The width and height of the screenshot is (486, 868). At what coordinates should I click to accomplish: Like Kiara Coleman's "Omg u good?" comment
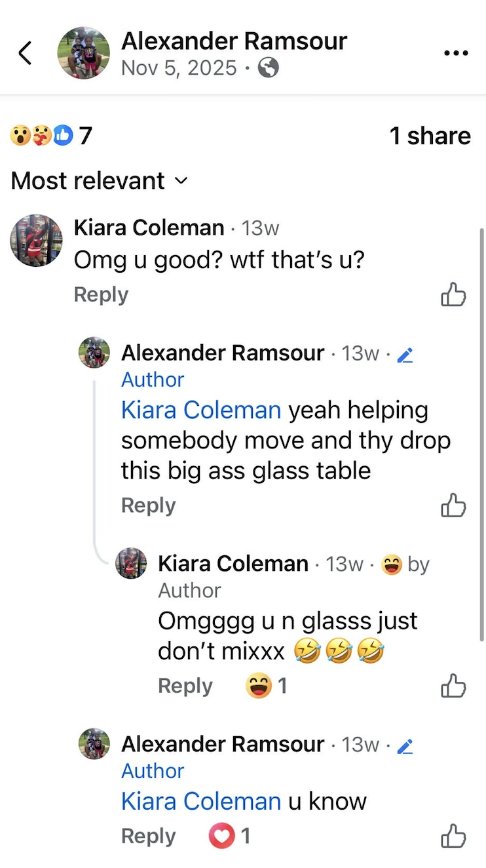(x=453, y=295)
